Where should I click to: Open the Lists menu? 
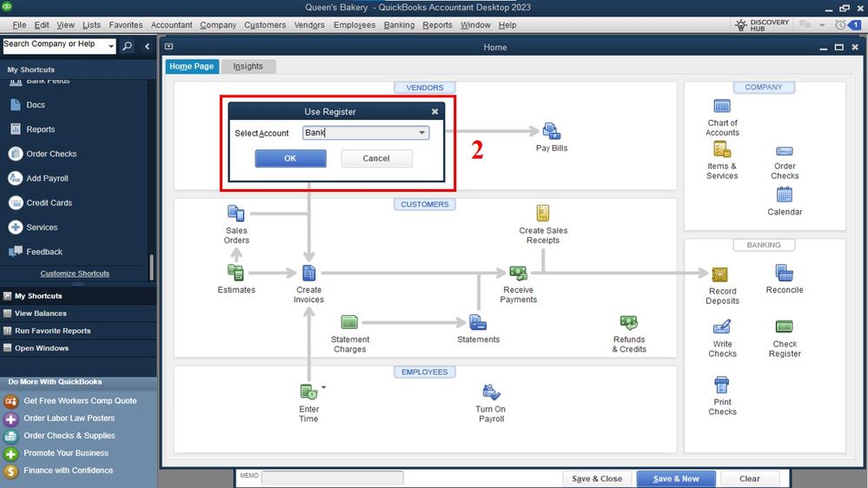tap(91, 25)
